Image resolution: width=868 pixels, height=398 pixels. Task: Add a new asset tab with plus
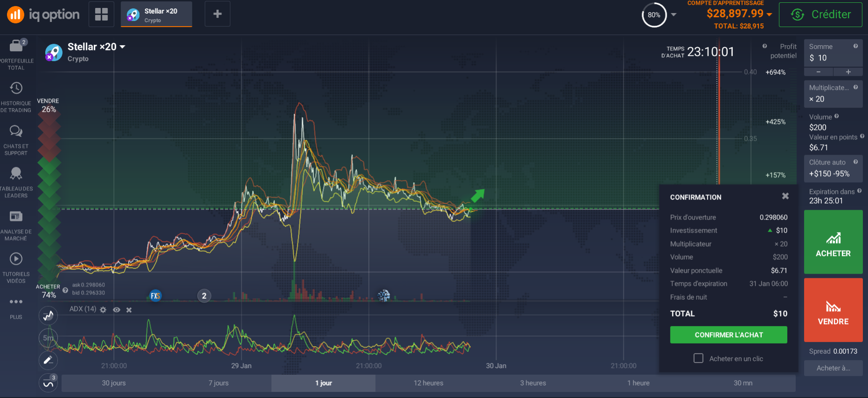(x=217, y=14)
